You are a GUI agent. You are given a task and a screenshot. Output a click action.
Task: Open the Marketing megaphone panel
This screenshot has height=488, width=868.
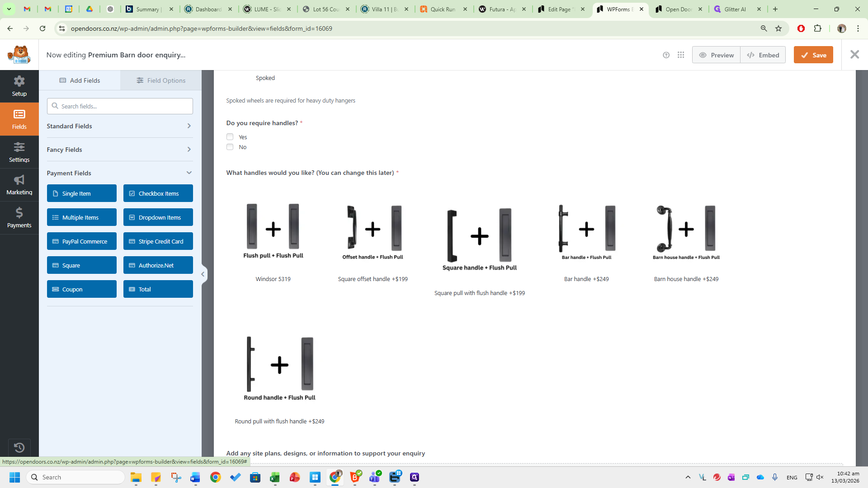(19, 185)
